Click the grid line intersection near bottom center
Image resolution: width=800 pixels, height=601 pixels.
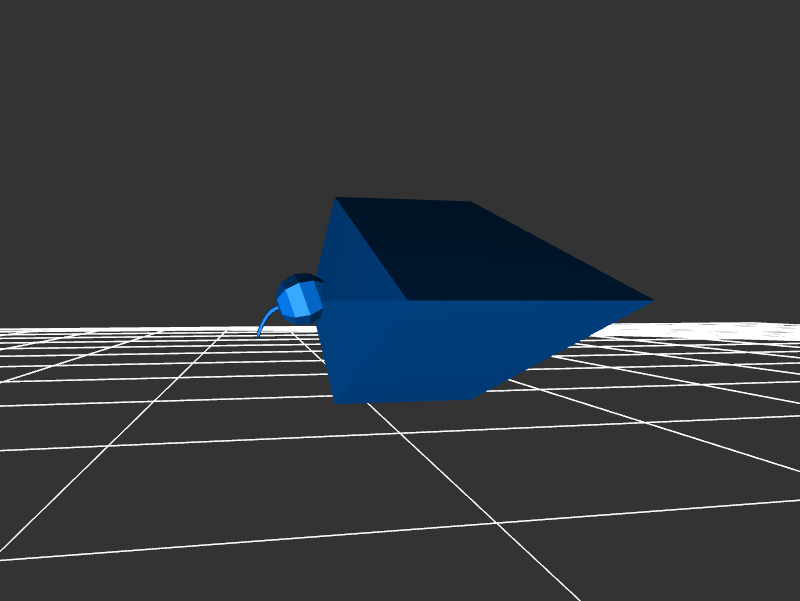[x=495, y=522]
